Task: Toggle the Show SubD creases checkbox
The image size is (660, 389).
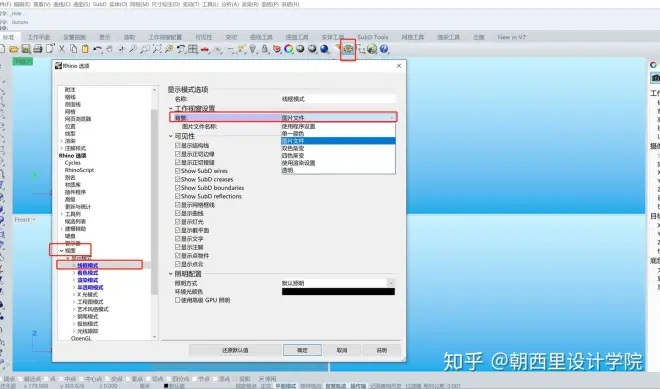Action: tap(178, 179)
